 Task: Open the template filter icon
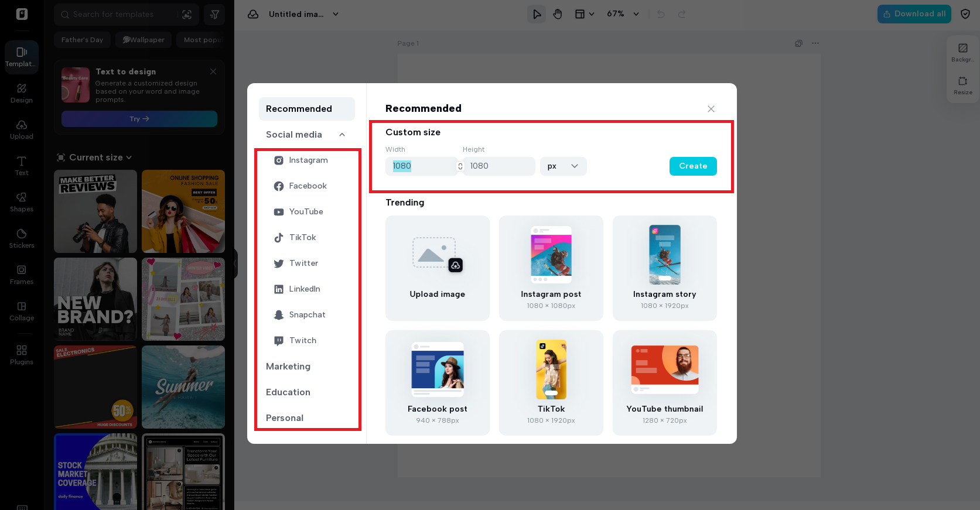pyautogui.click(x=214, y=14)
